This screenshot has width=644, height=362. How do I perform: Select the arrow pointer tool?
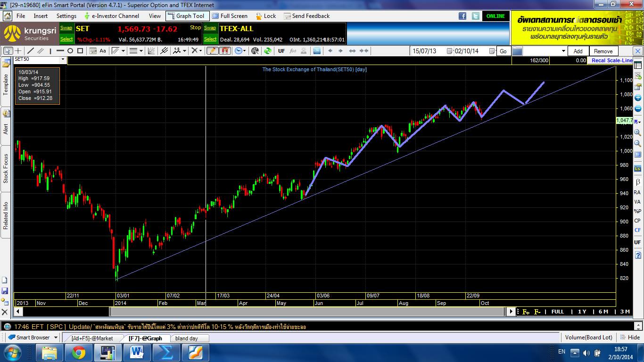click(8, 51)
